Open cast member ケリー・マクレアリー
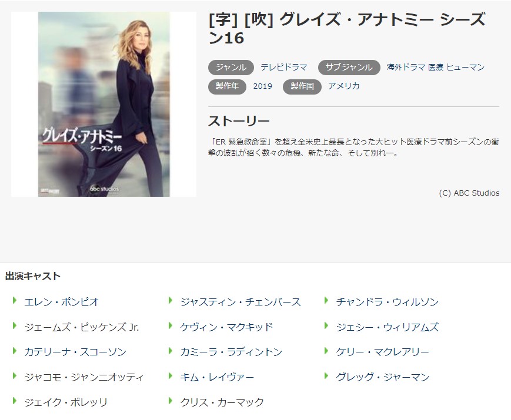Viewport: 511px width, 420px height. (x=382, y=352)
